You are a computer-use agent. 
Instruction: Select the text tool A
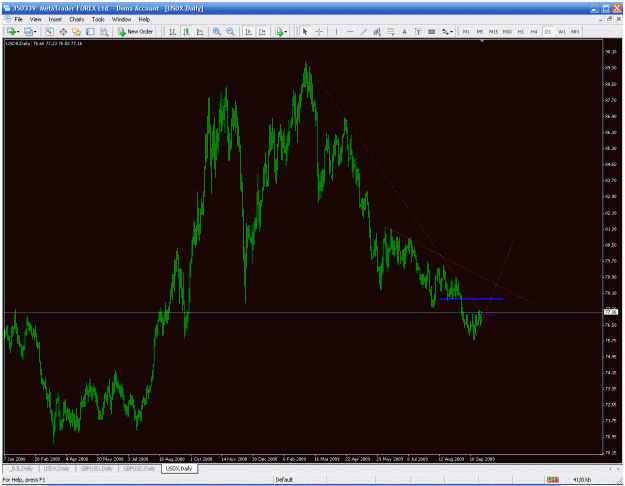404,31
